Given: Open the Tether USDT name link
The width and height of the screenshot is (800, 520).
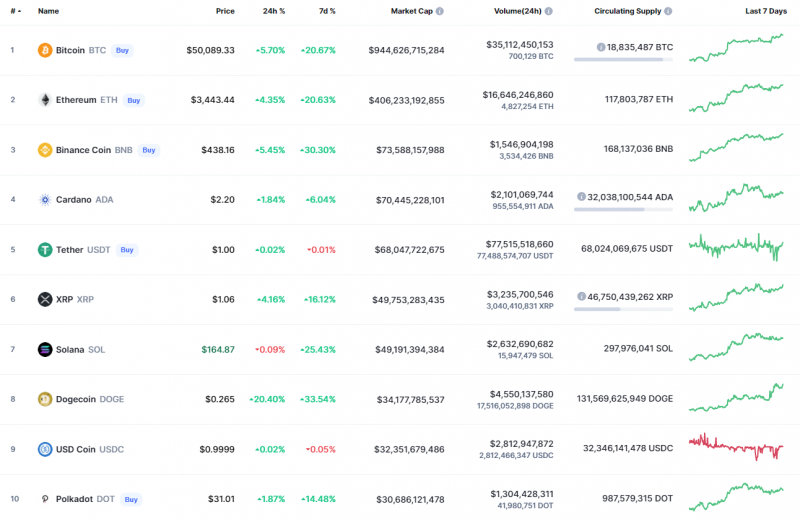Looking at the screenshot, I should point(83,250).
